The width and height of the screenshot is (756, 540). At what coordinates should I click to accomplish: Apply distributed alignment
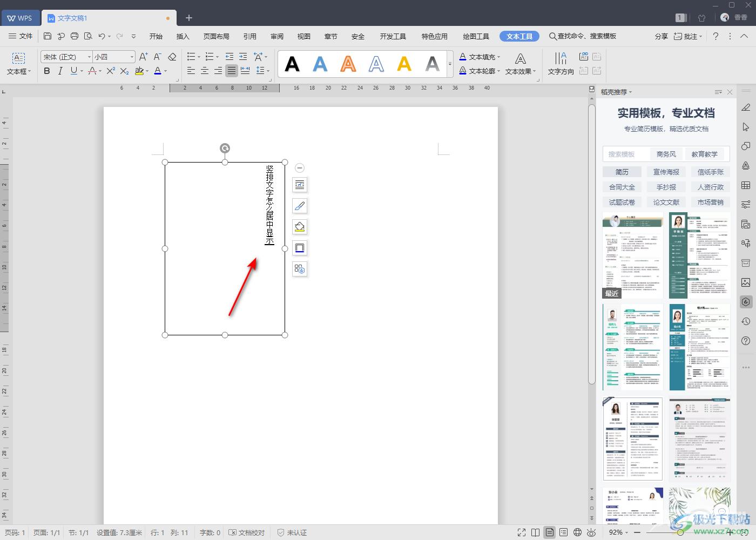click(245, 71)
